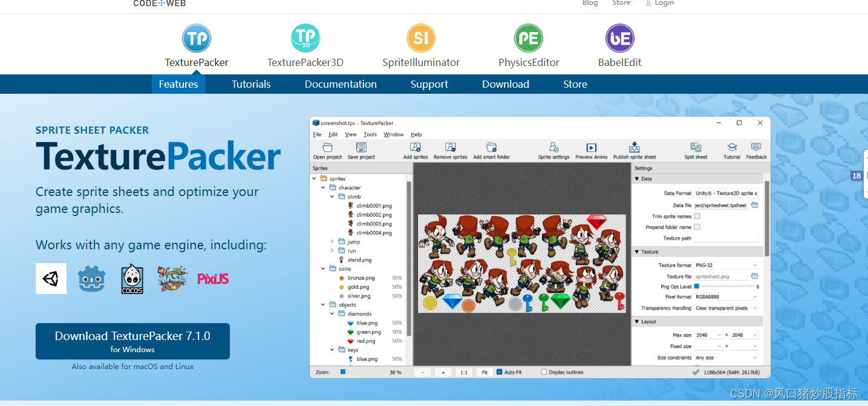The width and height of the screenshot is (868, 406).
Task: Select the SpriteIlluminator SI icon
Action: coord(421,38)
